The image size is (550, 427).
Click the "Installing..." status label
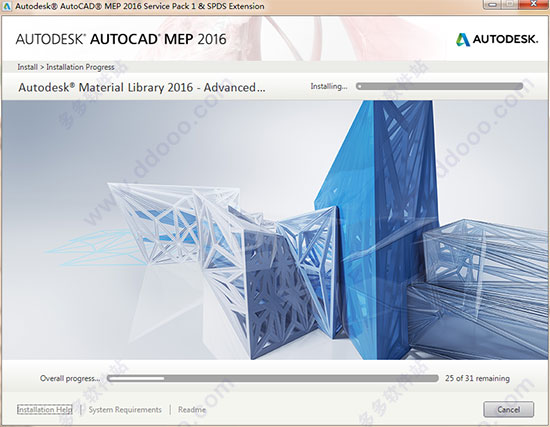329,86
